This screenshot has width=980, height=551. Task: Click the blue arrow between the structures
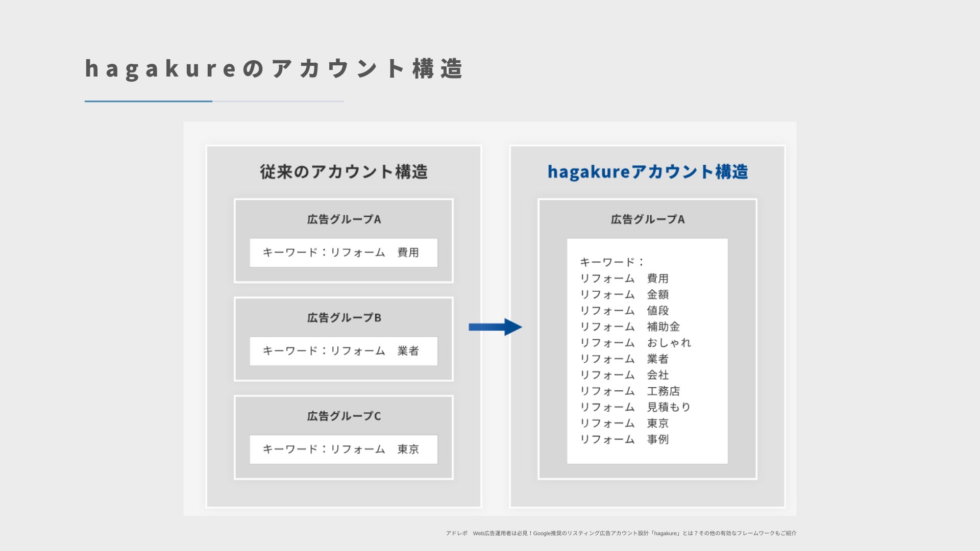tap(495, 327)
